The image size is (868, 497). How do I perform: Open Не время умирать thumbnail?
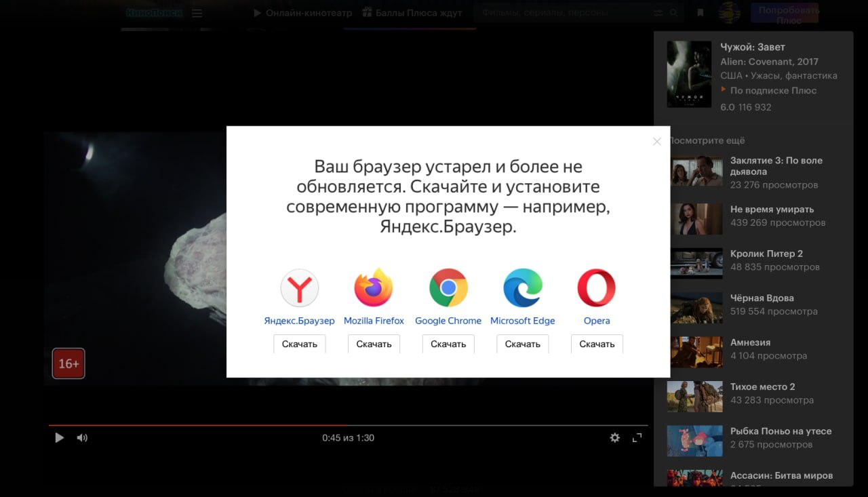[696, 219]
